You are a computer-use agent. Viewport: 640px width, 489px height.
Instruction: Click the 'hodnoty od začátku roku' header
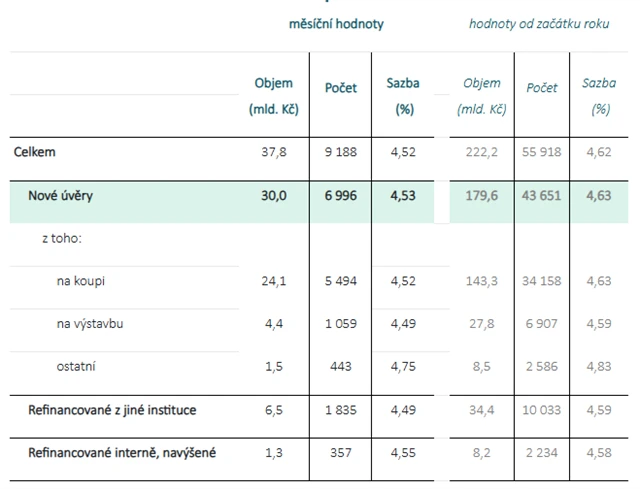537,23
